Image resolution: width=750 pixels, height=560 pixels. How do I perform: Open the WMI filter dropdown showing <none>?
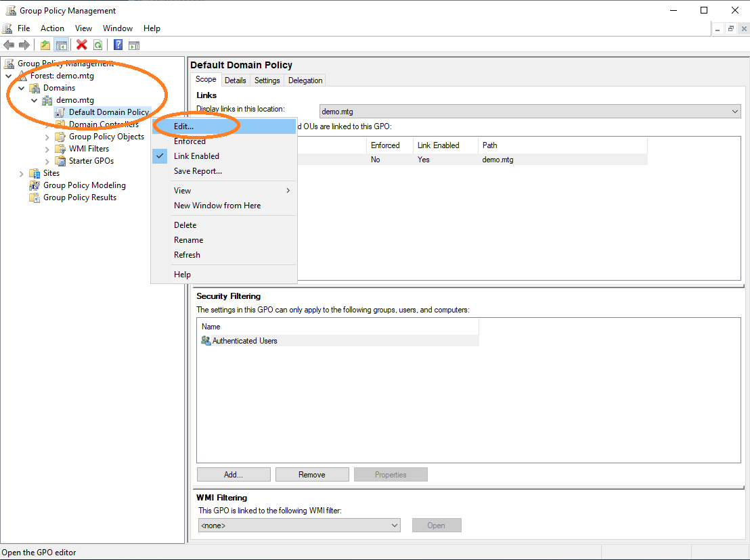pos(299,526)
